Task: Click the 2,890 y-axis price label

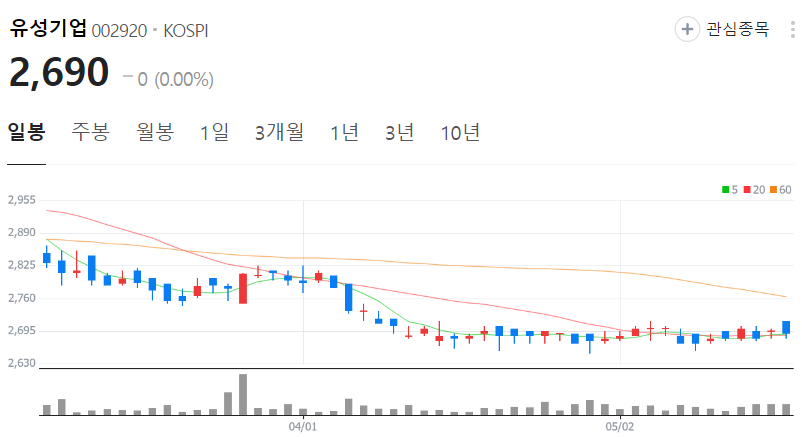Action: (x=21, y=232)
